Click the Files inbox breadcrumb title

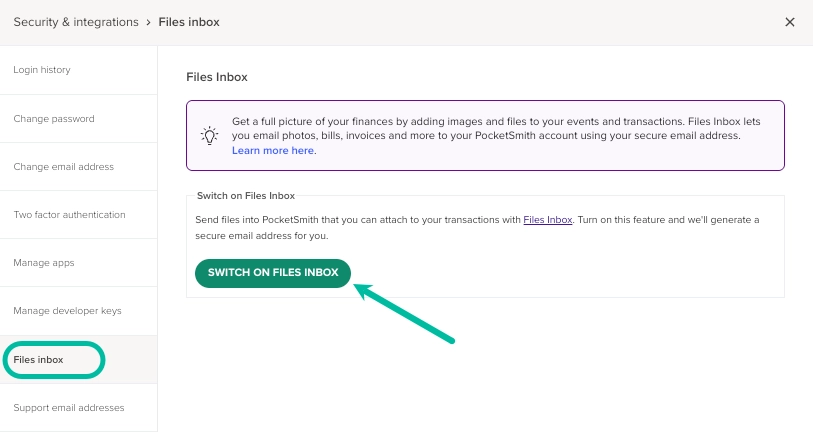189,22
